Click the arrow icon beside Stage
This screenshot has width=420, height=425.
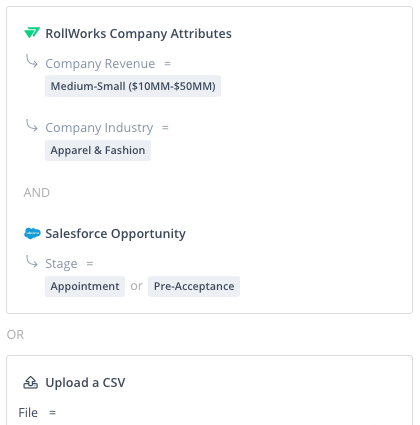point(32,261)
